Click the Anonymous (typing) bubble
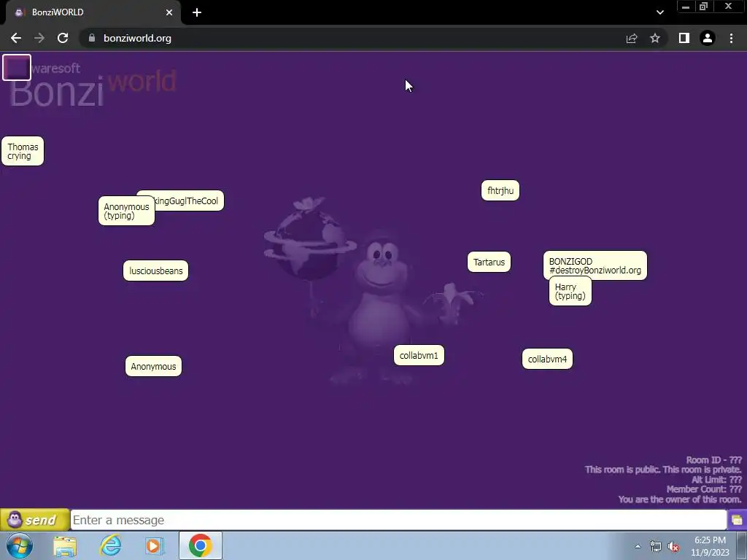This screenshot has height=560, width=747. tap(126, 211)
